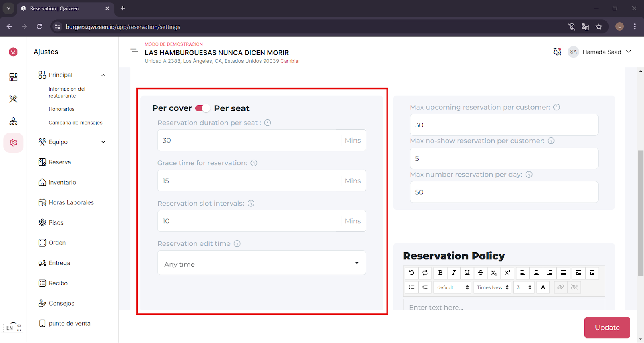Show info for reservation edit time

click(237, 243)
